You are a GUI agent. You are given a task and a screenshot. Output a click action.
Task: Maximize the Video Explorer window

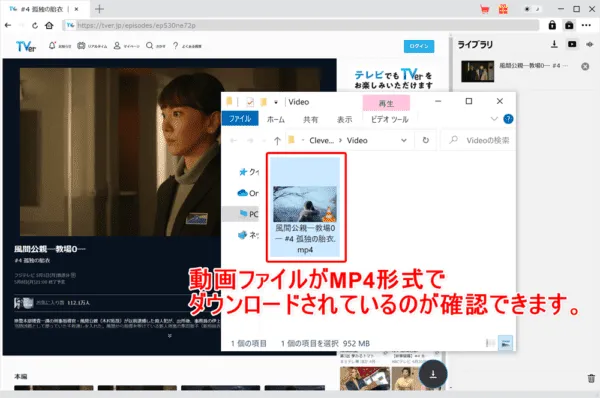(x=469, y=101)
